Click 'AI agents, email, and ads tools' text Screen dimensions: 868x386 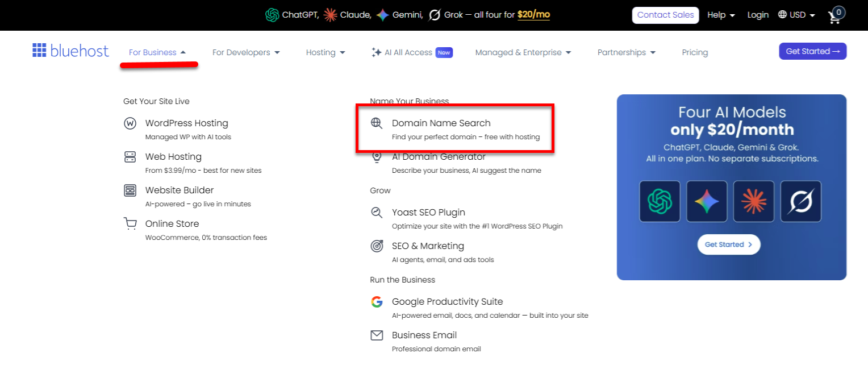[443, 260]
